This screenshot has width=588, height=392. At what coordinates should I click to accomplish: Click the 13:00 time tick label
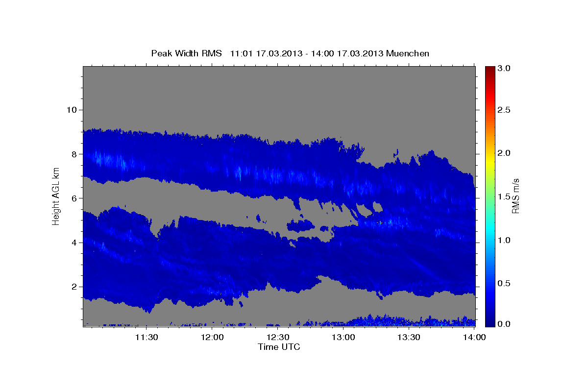click(x=343, y=337)
